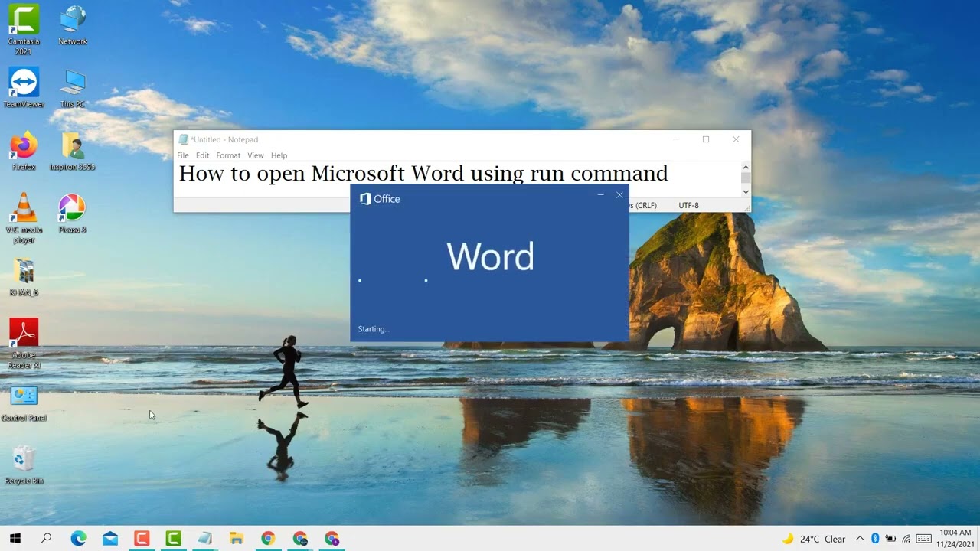Screen dimensions: 980x551
Task: Click the Office logo on the splash screen
Action: point(380,199)
